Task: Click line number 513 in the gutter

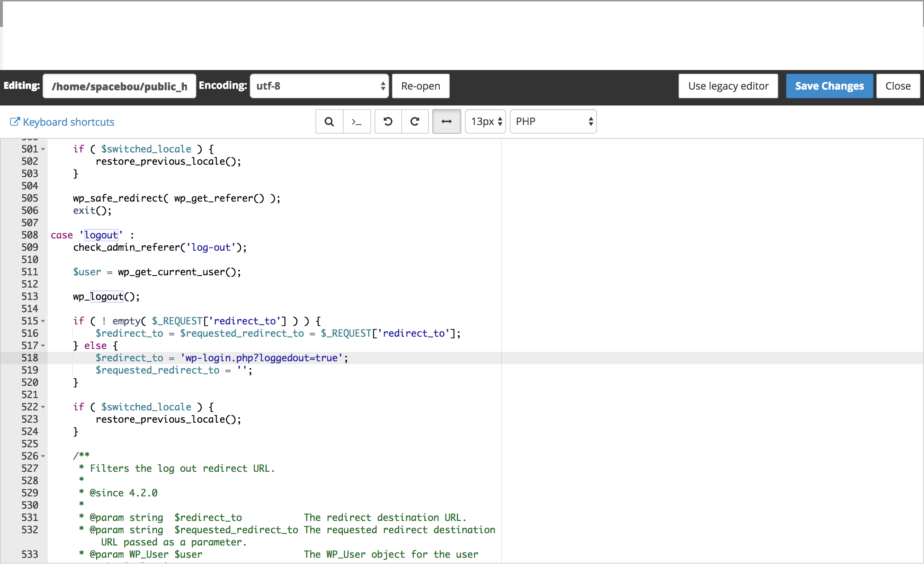Action: pos(30,297)
